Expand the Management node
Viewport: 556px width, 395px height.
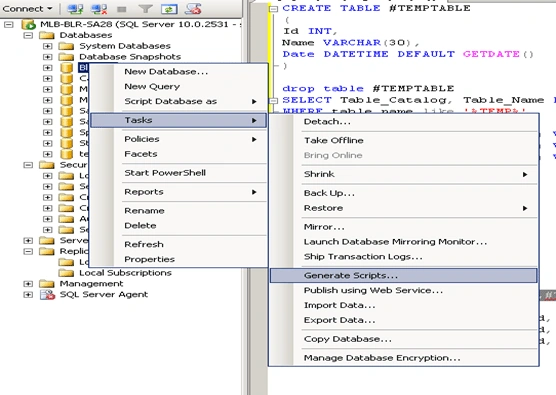click(x=28, y=284)
